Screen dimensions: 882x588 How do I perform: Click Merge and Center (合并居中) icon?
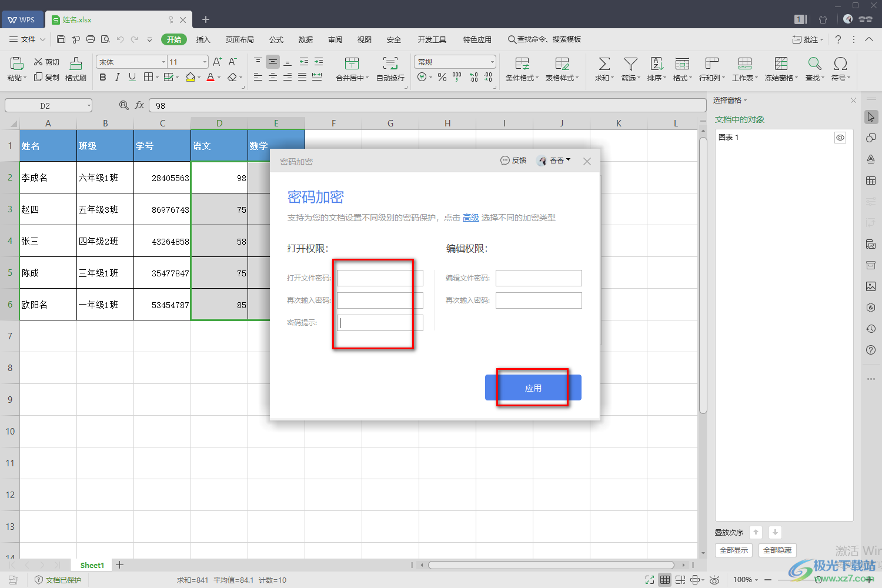[352, 64]
